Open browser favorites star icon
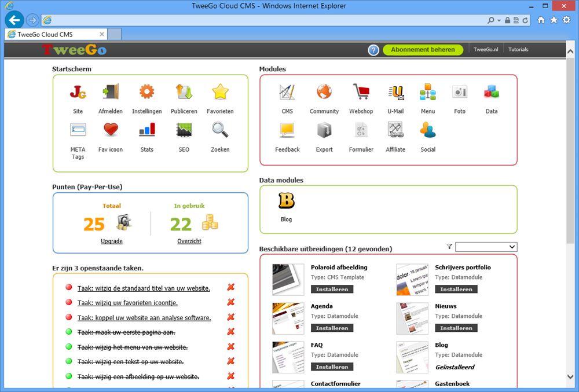Screen dimensions: 579x392 point(554,20)
